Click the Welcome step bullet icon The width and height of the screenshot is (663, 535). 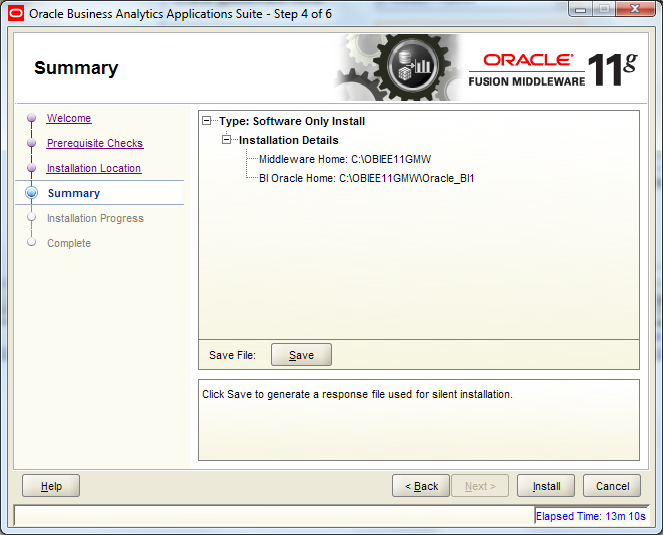tap(31, 118)
